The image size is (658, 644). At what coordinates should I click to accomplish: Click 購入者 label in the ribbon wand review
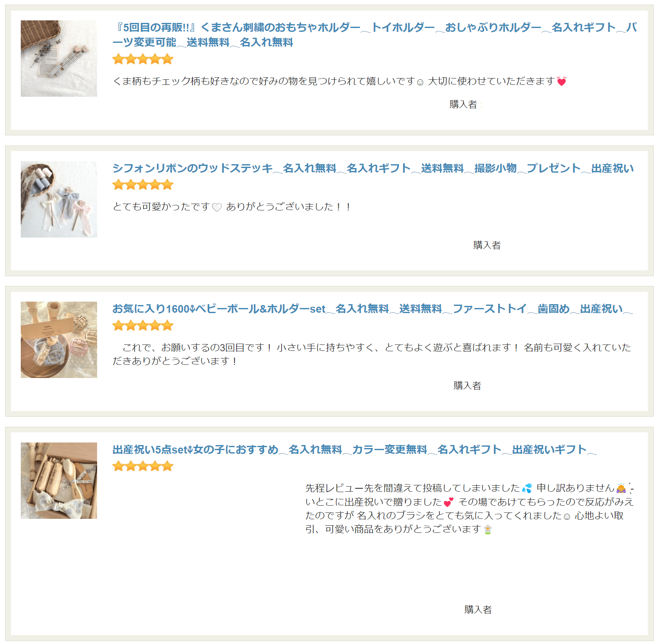click(487, 245)
